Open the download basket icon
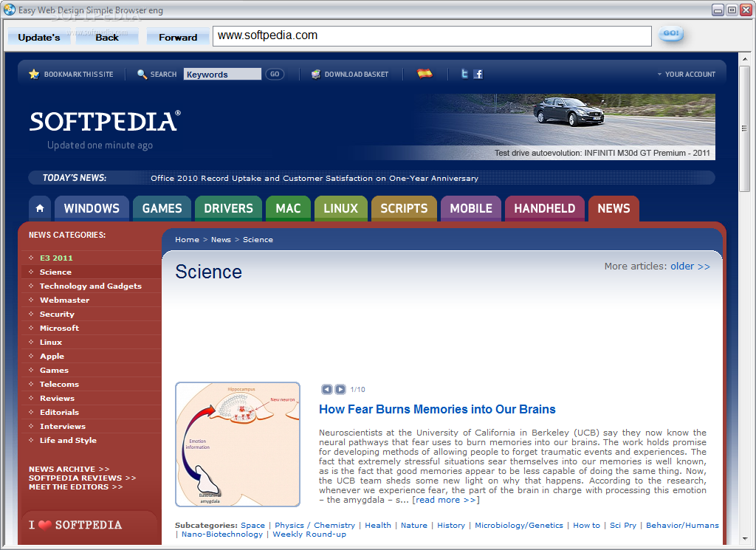This screenshot has width=756, height=550. [x=316, y=75]
